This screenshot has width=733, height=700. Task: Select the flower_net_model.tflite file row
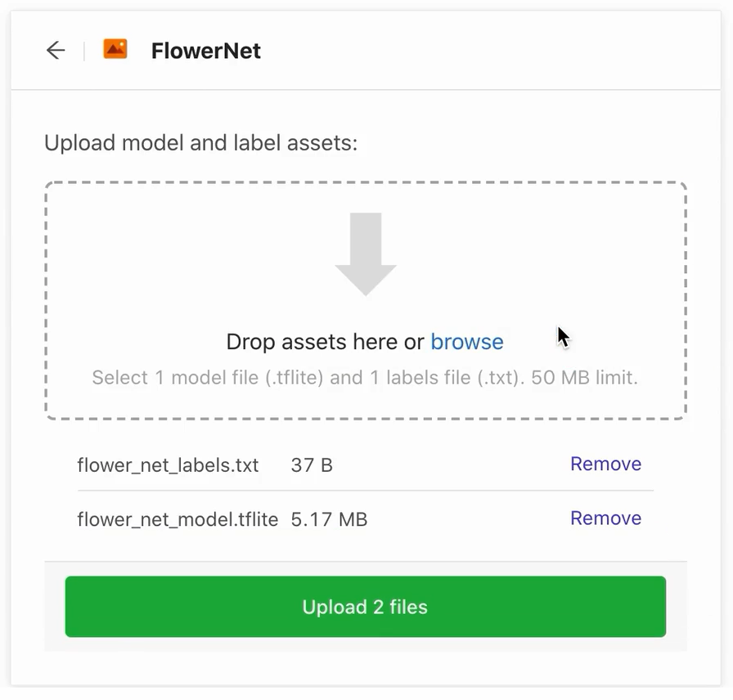178,518
